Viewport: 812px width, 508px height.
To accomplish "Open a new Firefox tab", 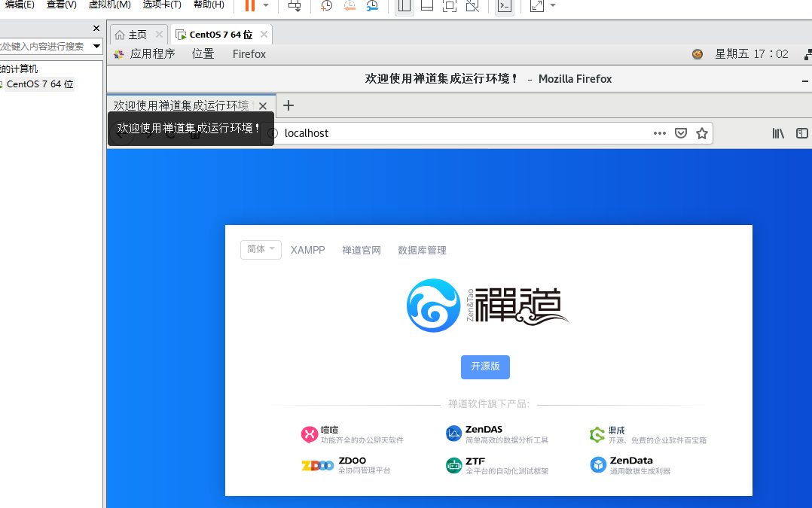I will [x=288, y=105].
